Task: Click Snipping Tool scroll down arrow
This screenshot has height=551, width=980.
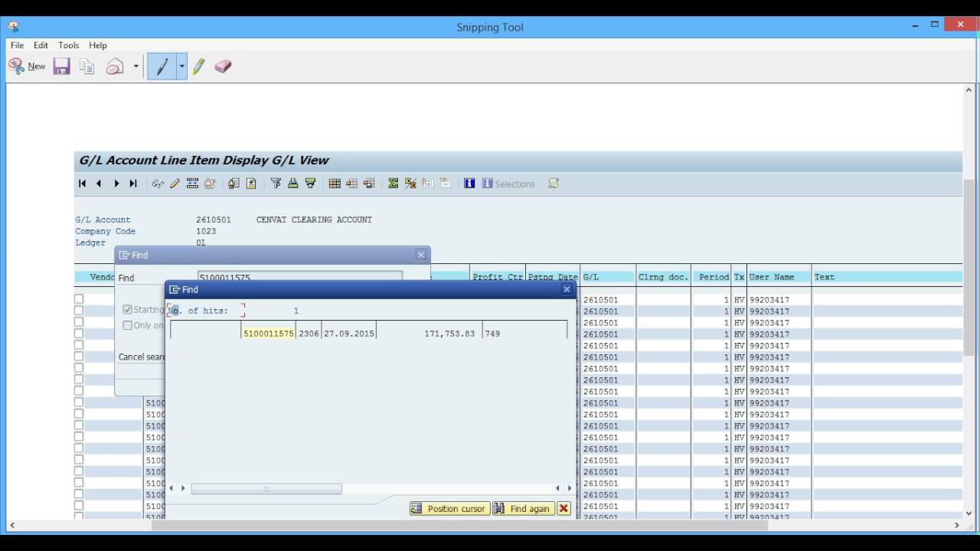Action: [x=969, y=514]
